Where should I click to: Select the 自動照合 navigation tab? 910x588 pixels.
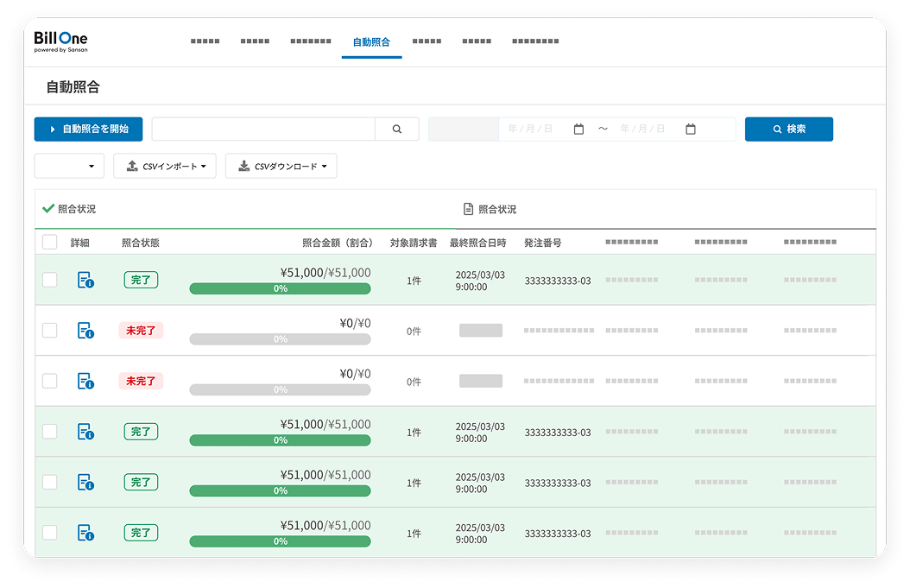point(371,41)
